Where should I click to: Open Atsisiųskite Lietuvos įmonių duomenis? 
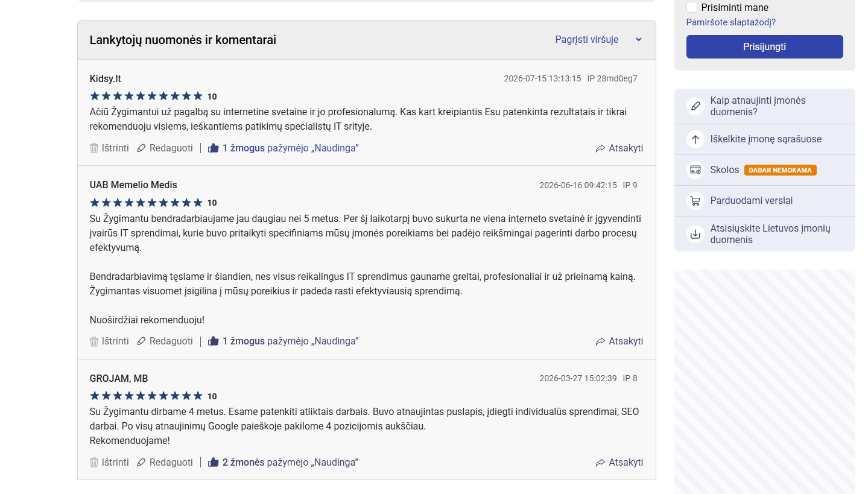(x=770, y=234)
